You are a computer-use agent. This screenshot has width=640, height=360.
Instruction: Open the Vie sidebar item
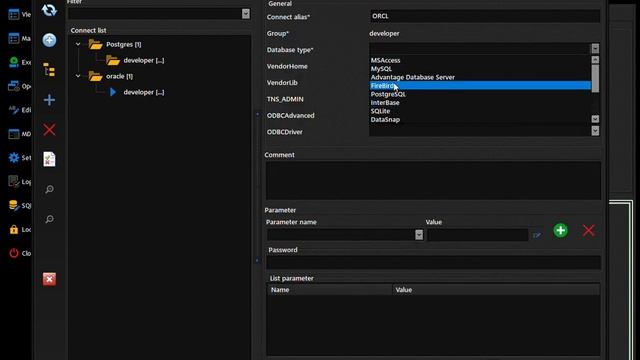pos(19,14)
